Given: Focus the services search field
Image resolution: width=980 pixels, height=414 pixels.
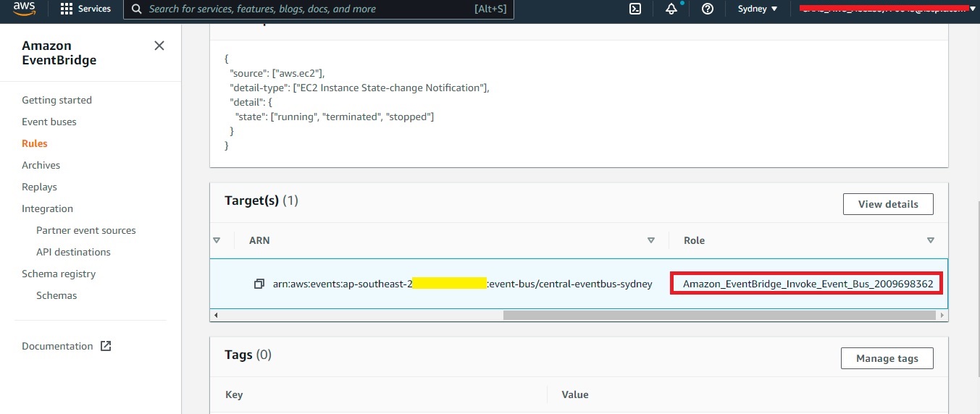Looking at the screenshot, I should pos(319,9).
